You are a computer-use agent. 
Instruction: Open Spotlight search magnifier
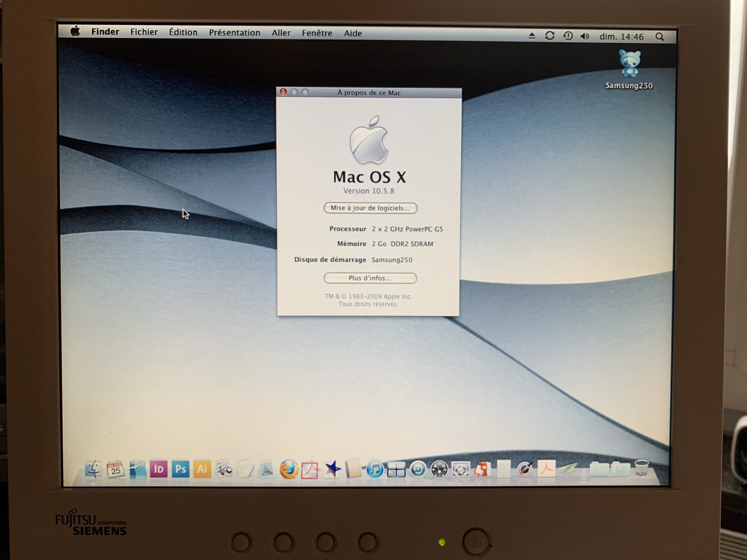[659, 37]
